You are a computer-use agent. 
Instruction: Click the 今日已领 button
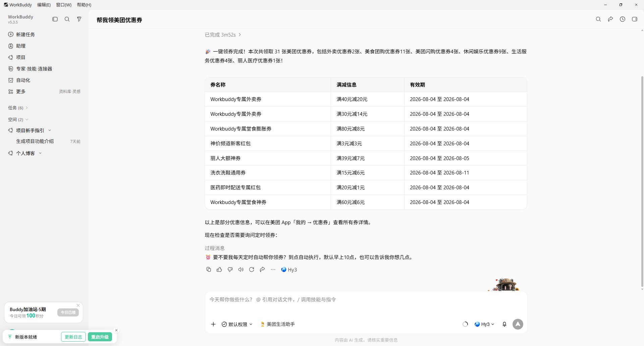(68, 312)
